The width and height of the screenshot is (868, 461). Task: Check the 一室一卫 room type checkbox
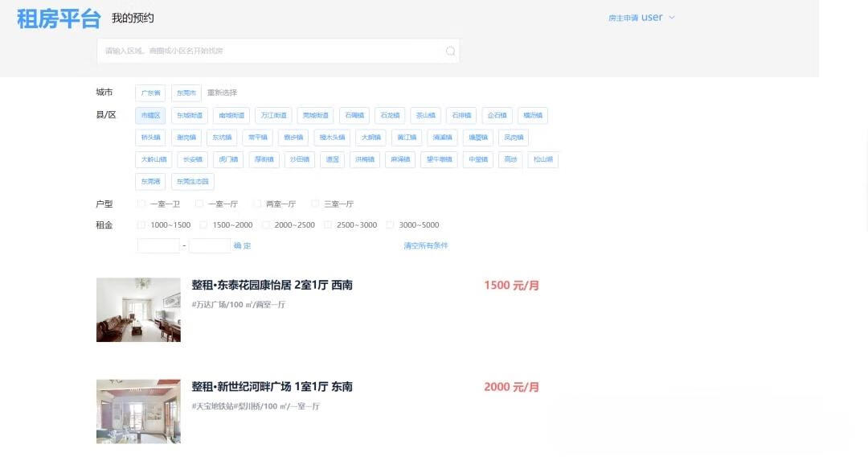point(141,204)
